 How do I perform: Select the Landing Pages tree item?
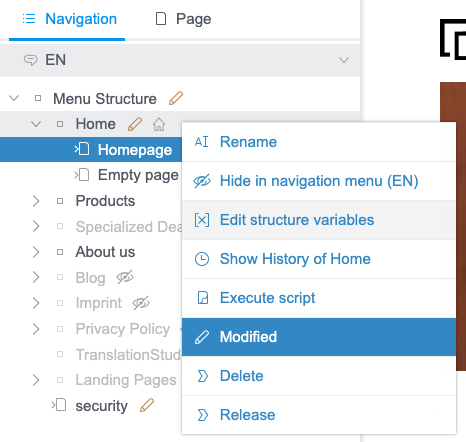(x=126, y=380)
